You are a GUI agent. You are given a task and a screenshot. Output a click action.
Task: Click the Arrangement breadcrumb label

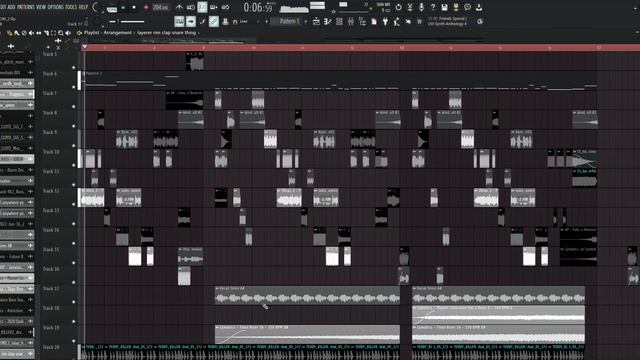[117, 33]
